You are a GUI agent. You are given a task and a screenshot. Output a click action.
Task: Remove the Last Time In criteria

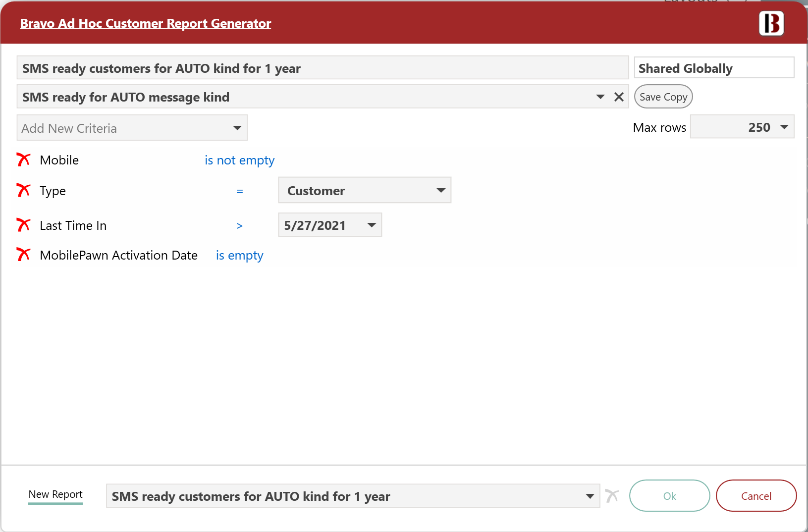(23, 225)
